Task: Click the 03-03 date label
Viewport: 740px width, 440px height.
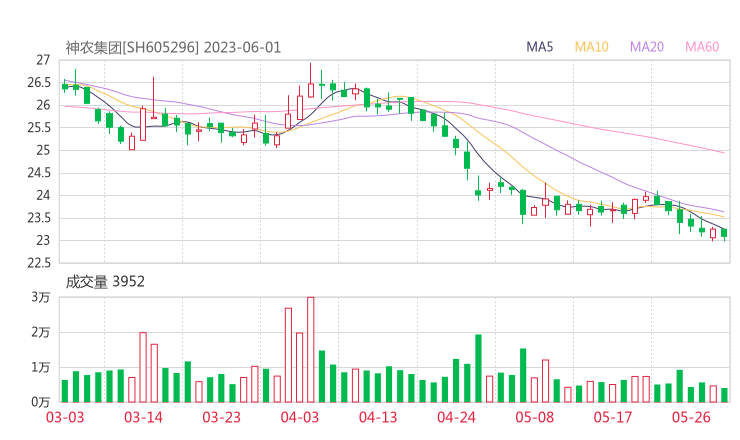Action: (x=65, y=417)
